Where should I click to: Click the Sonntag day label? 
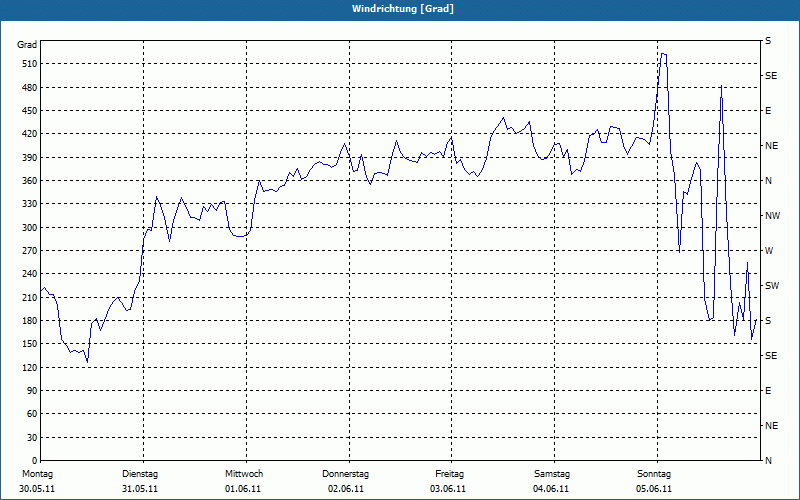tap(654, 474)
